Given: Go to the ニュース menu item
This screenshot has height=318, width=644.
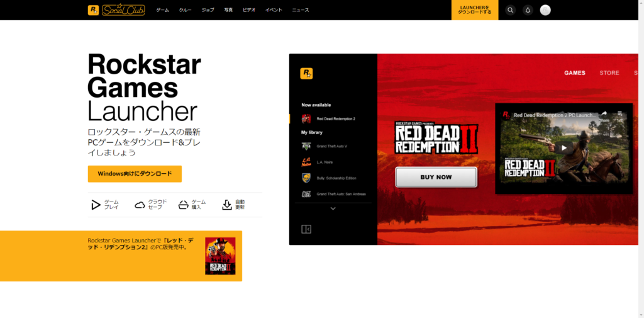Looking at the screenshot, I should point(301,10).
